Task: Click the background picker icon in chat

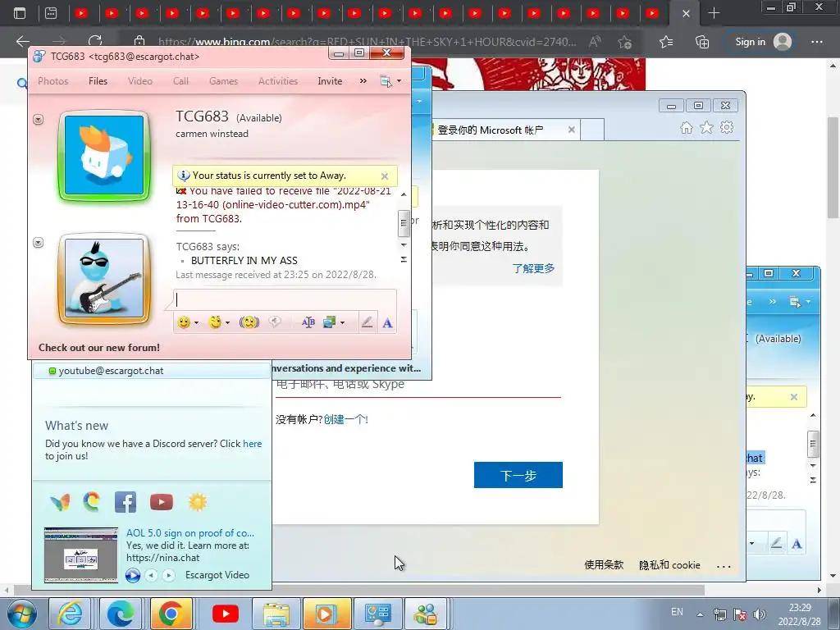Action: point(329,322)
